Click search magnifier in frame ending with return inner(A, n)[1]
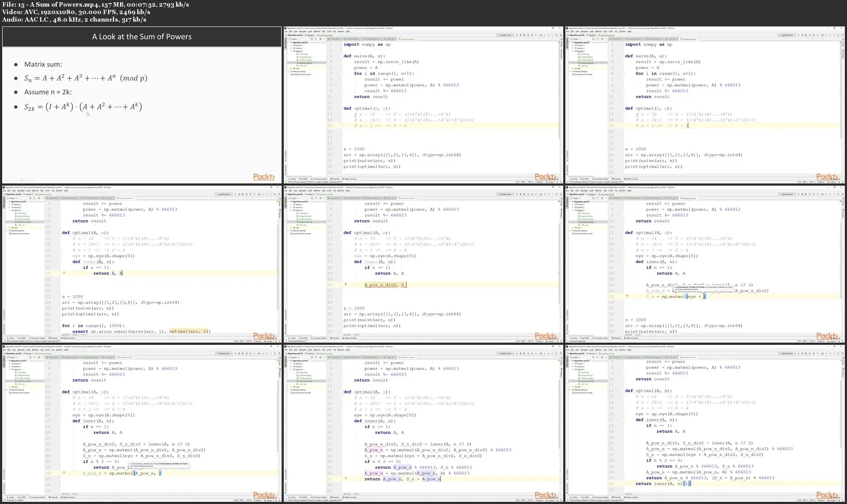Image resolution: width=847 pixels, height=504 pixels. [x=842, y=353]
